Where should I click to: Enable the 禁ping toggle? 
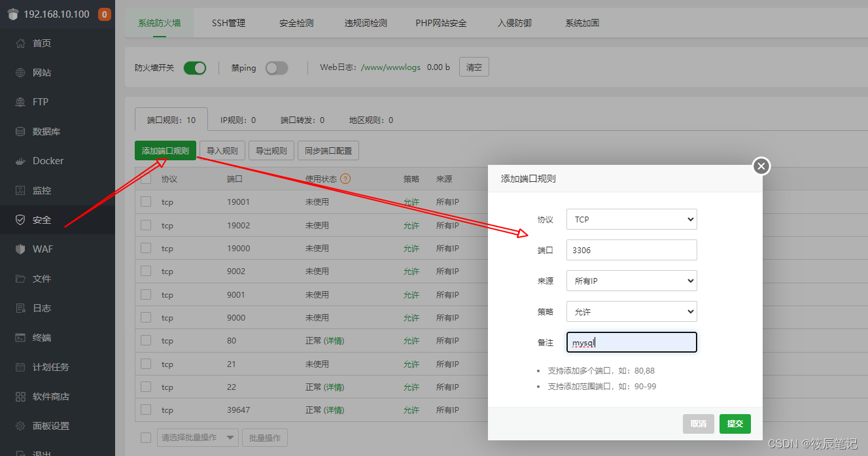[277, 67]
